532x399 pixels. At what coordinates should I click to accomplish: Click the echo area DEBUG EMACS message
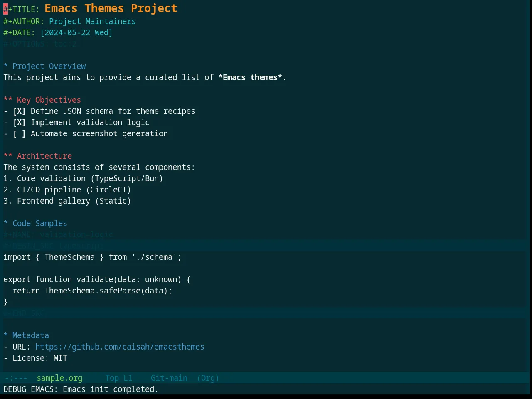pyautogui.click(x=81, y=389)
